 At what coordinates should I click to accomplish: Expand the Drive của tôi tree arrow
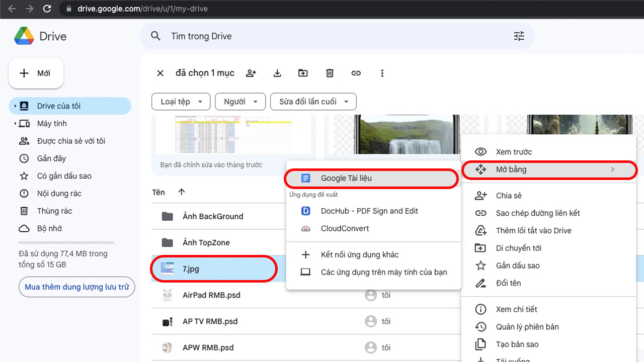(15, 106)
